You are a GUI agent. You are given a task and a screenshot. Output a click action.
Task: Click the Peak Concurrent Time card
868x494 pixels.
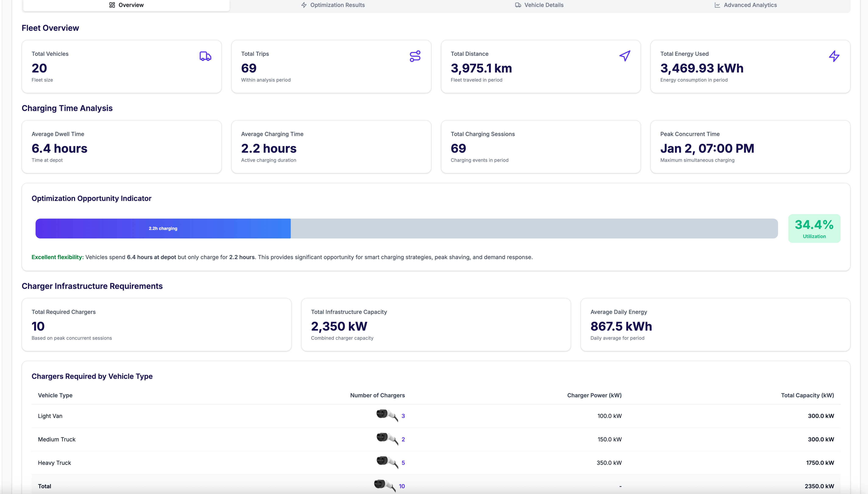pos(750,147)
